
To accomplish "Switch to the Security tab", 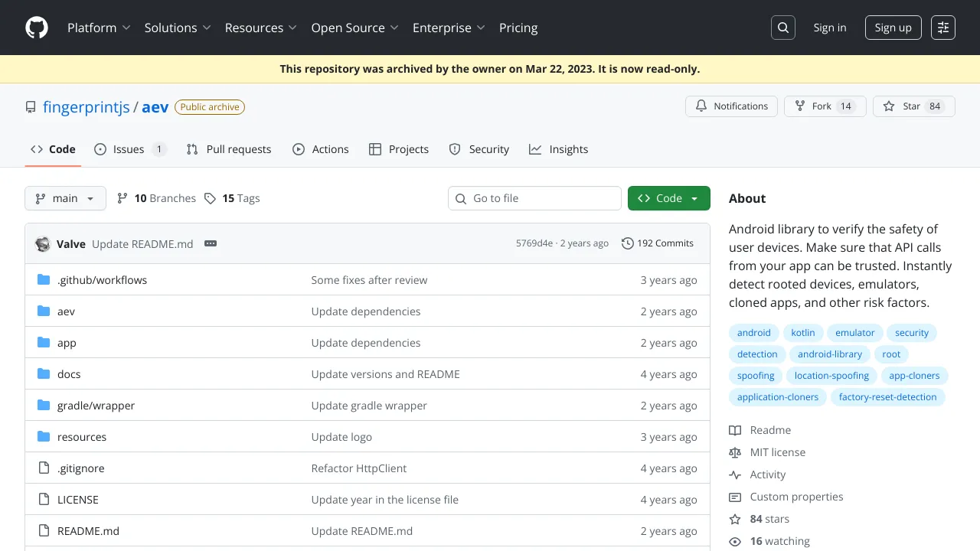I will pyautogui.click(x=479, y=149).
